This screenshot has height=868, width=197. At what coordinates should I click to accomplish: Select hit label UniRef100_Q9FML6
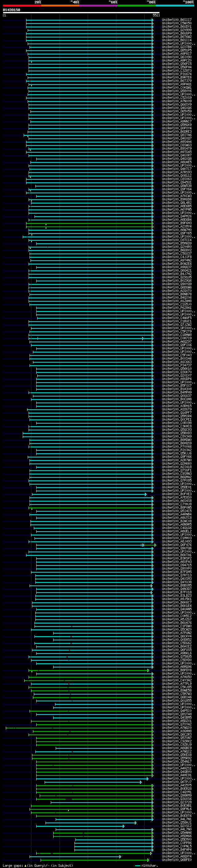[x=176, y=809]
